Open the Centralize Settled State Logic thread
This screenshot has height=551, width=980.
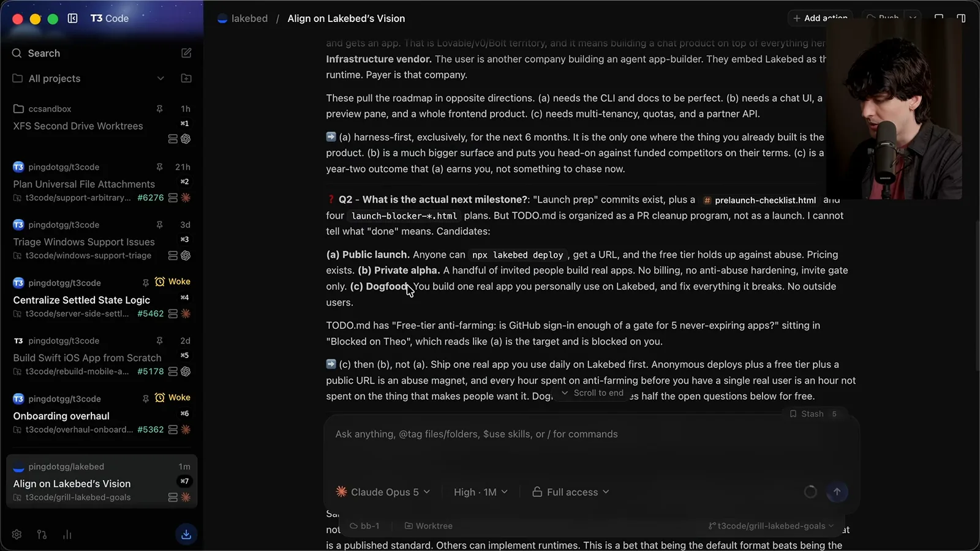[x=81, y=300]
